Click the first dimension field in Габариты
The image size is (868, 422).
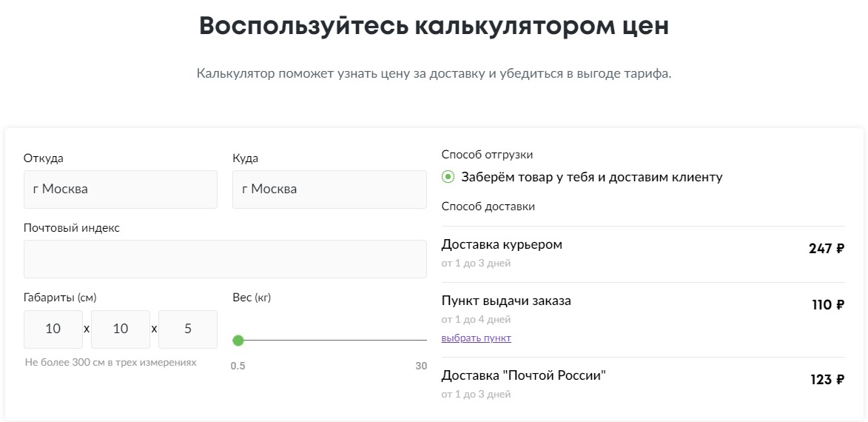[x=53, y=329]
